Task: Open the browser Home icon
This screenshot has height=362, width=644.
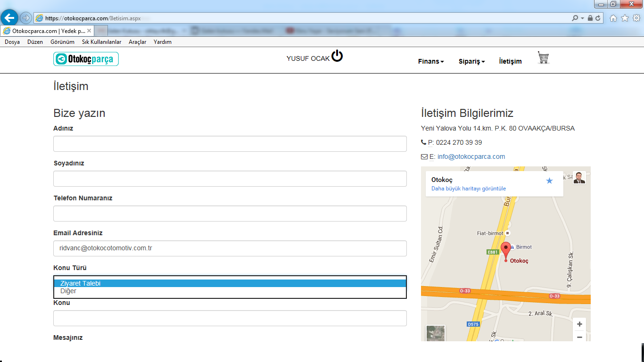Action: tap(613, 18)
